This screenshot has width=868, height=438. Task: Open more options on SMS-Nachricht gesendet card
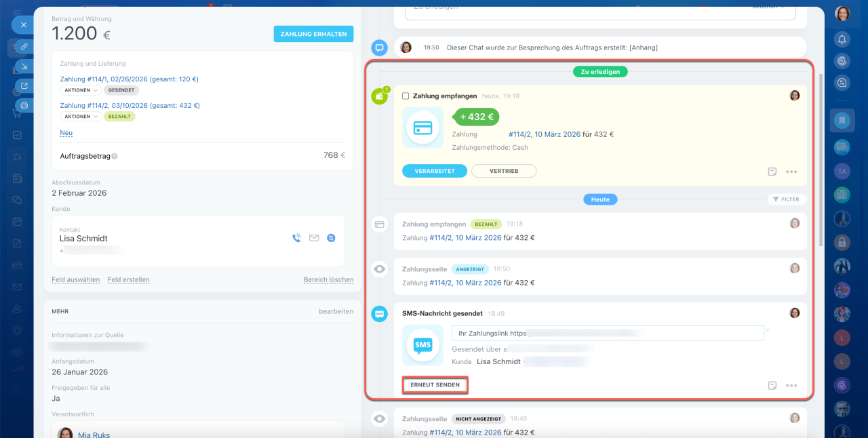point(791,385)
